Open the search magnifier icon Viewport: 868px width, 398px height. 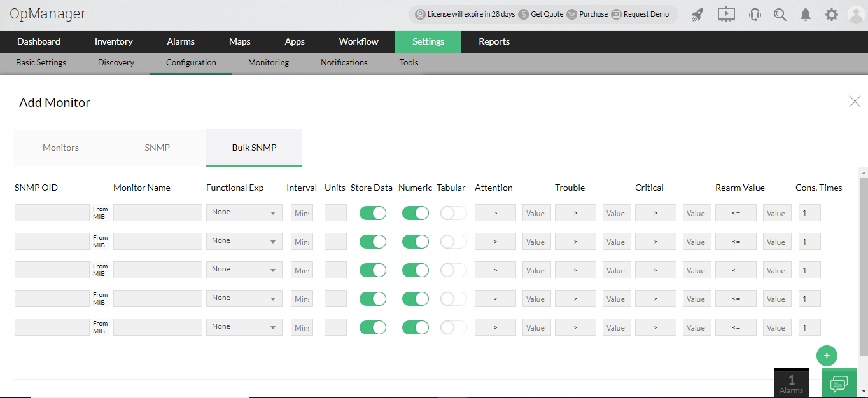coord(780,15)
